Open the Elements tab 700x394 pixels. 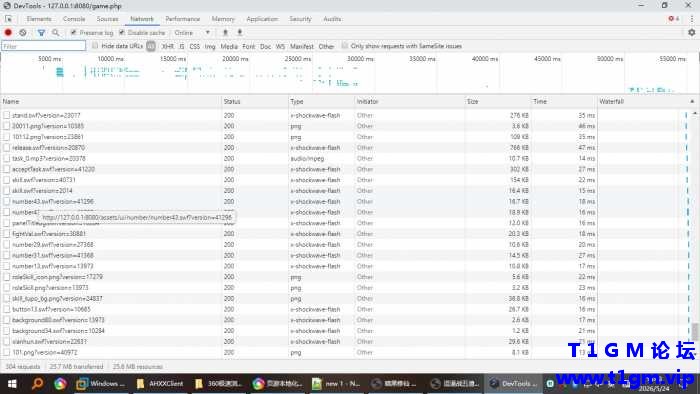click(39, 19)
